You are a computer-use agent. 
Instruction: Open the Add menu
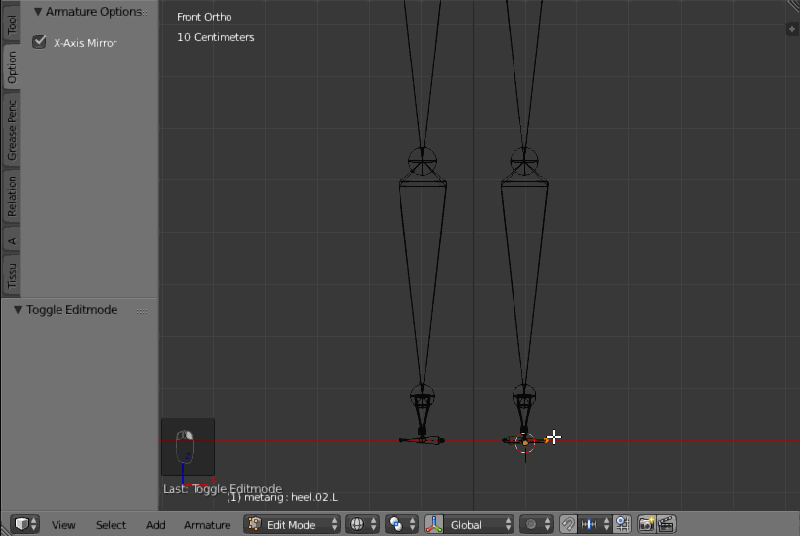point(156,525)
